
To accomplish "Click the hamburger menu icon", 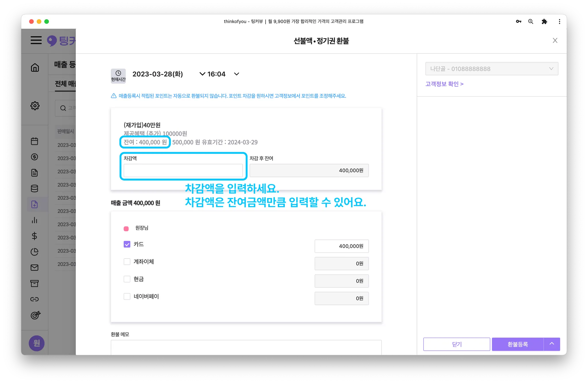I will [36, 40].
